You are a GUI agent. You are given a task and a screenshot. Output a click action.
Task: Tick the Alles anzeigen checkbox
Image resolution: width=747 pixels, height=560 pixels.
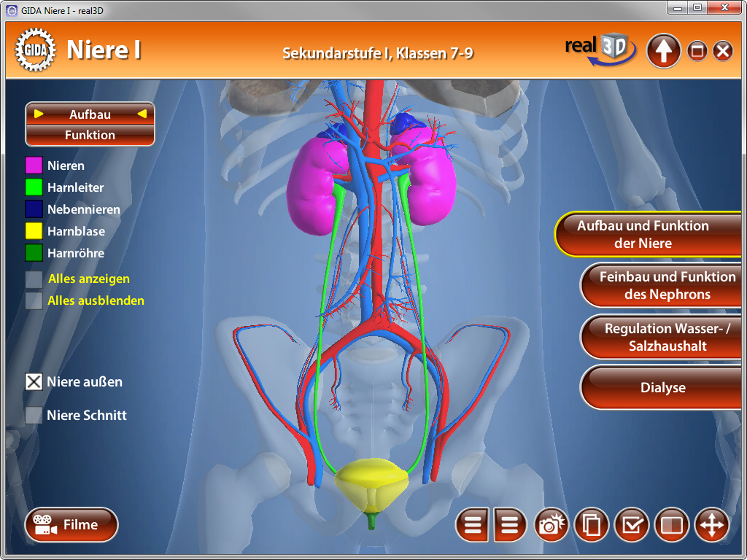click(34, 279)
